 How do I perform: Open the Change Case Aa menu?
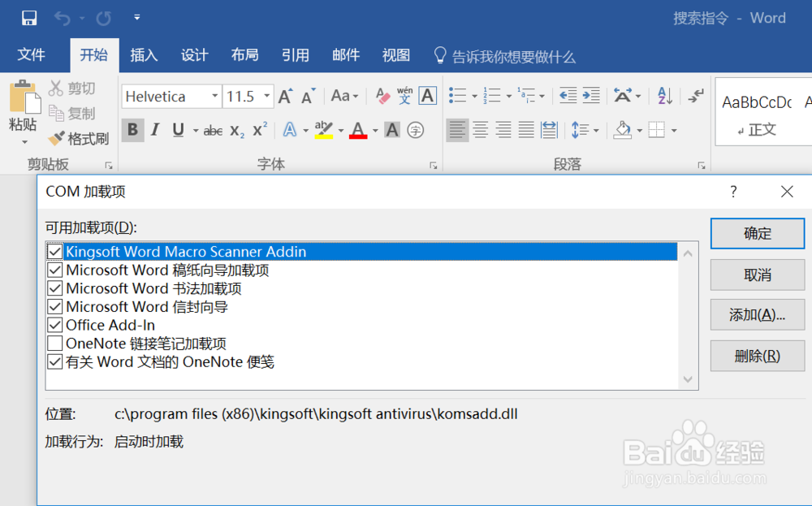(x=344, y=97)
